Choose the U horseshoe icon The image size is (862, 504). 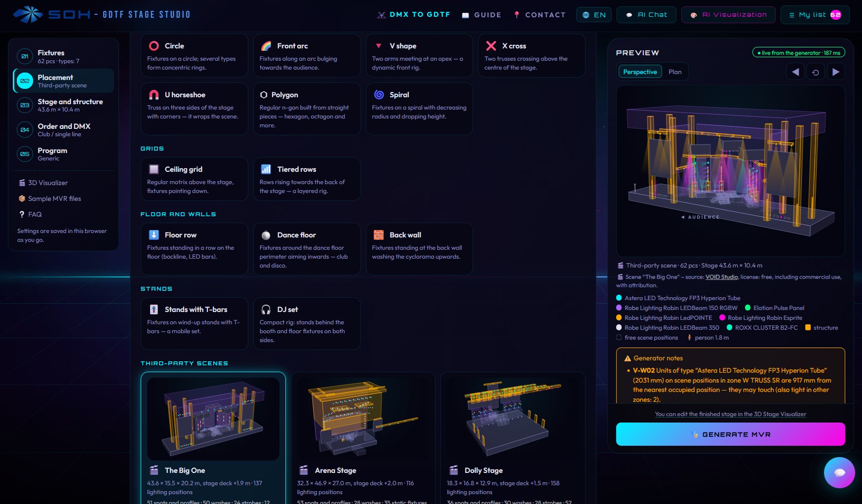pos(154,95)
